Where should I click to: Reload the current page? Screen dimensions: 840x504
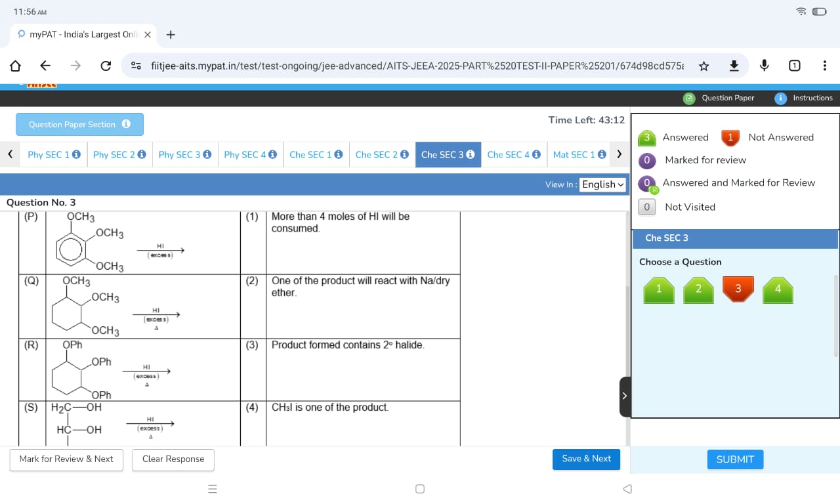106,66
